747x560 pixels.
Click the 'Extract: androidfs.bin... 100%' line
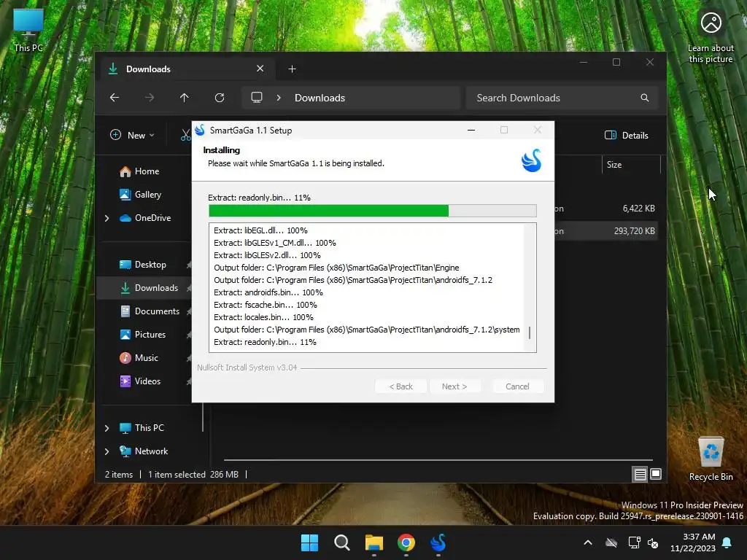(x=268, y=292)
